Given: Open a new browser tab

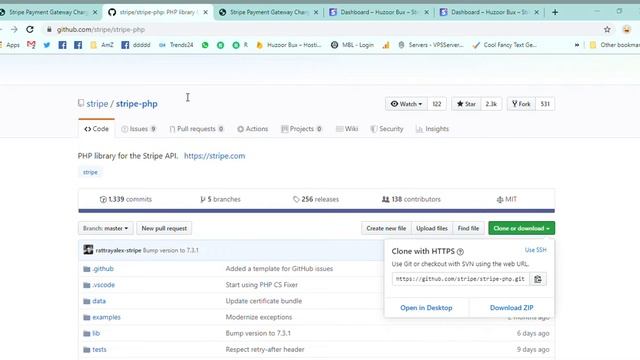Looking at the screenshot, I should coord(555,12).
